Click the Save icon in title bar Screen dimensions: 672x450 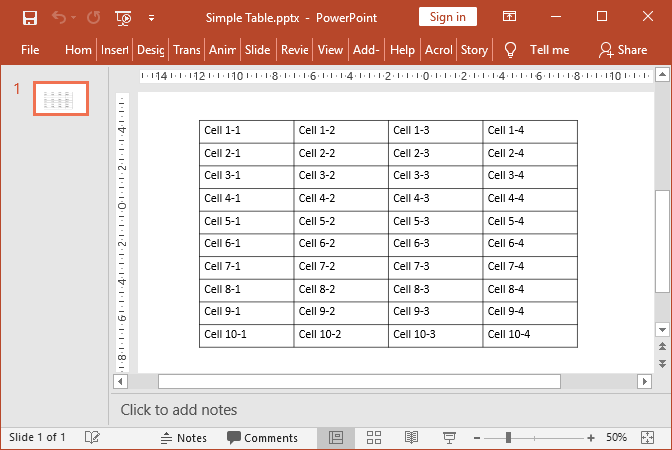[30, 17]
